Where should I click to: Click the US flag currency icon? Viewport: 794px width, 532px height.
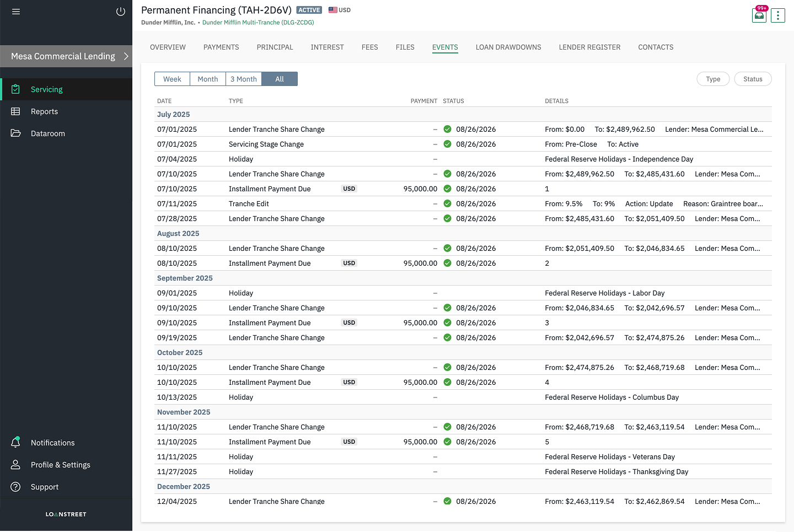coord(333,10)
